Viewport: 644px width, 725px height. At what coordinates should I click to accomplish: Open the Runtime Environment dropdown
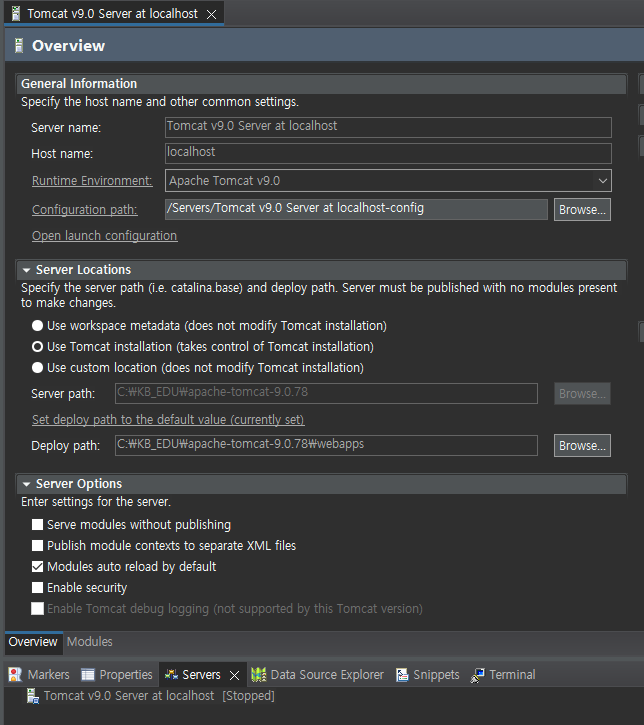click(602, 180)
